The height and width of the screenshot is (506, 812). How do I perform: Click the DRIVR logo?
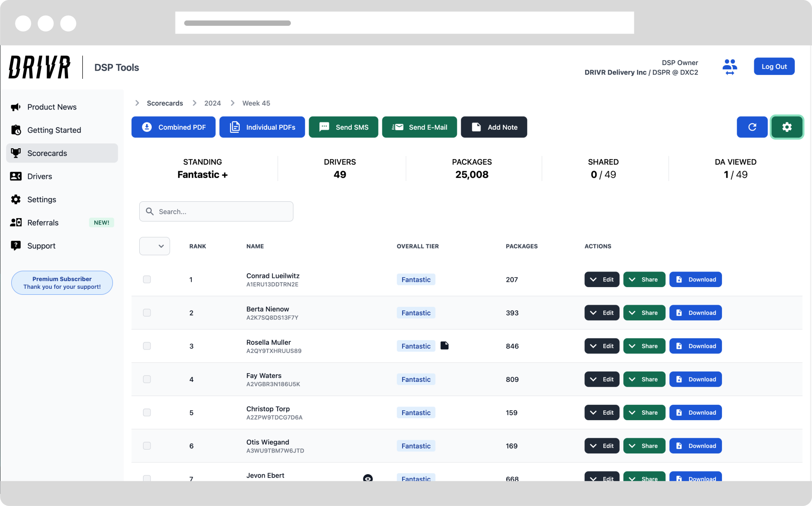click(38, 67)
